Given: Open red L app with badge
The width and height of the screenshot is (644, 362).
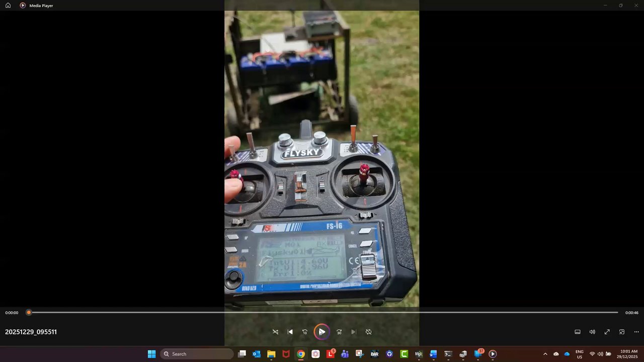Looking at the screenshot, I should coord(331,354).
